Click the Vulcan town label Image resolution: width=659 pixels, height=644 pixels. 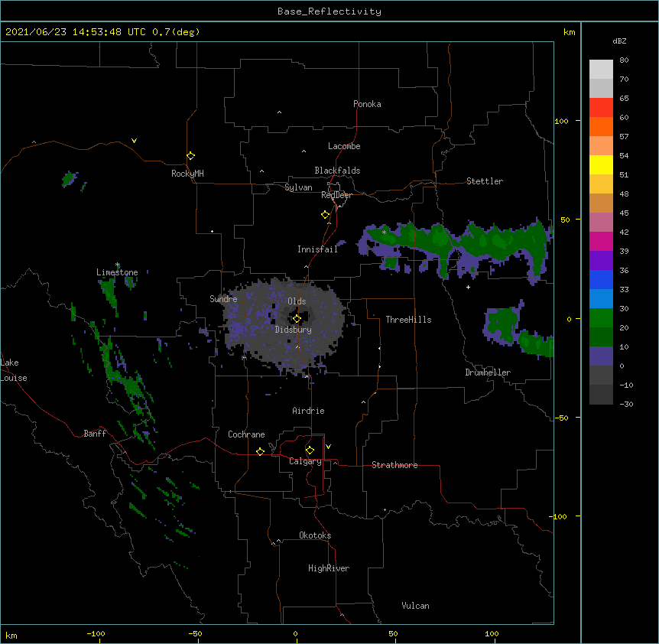(415, 606)
